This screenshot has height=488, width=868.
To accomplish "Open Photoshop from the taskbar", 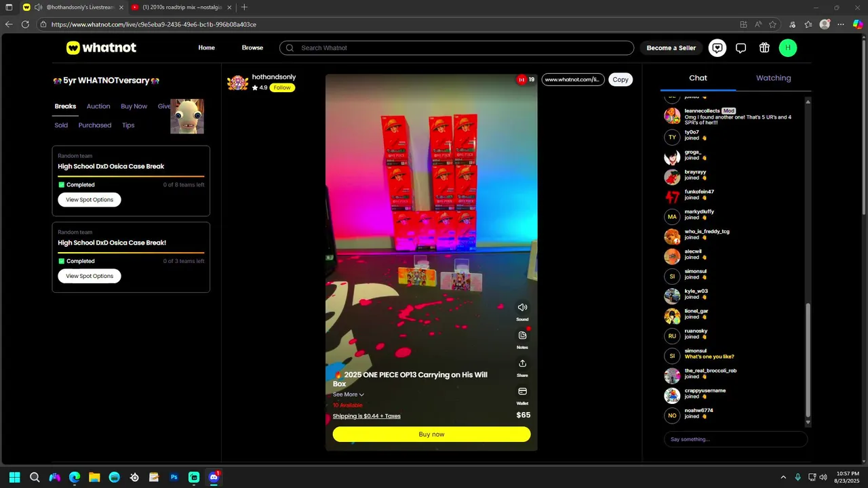I will 174,477.
